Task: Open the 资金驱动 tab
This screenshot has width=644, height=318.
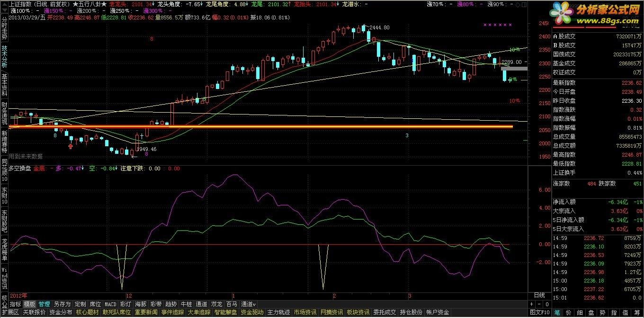Action: 252,312
